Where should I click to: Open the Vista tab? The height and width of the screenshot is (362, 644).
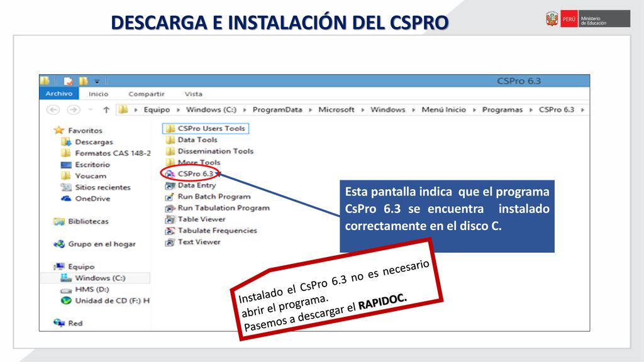[193, 94]
